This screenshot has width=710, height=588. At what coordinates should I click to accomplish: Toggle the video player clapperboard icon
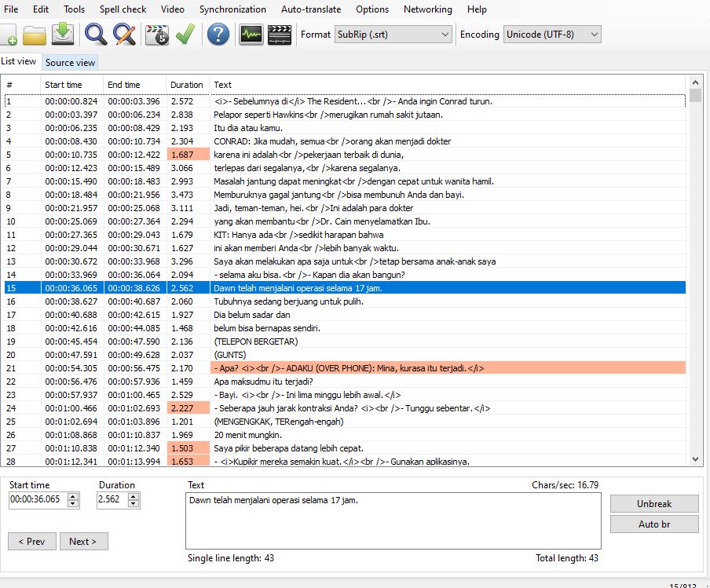click(x=280, y=35)
